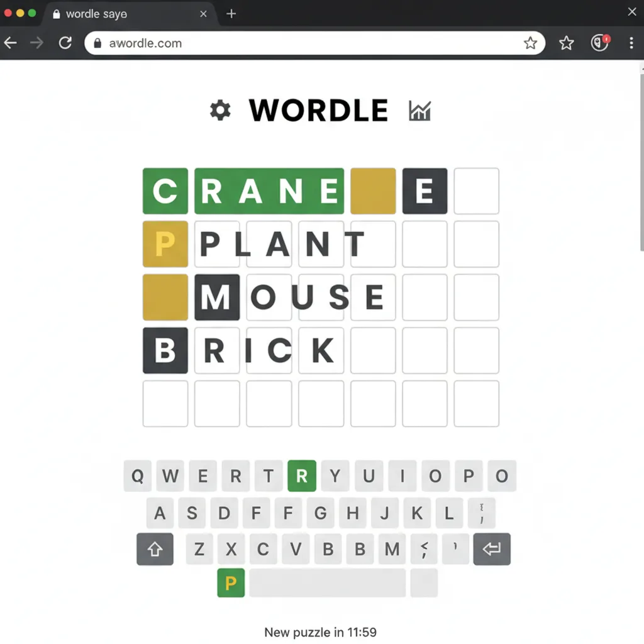
Task: Tap the V key
Action: click(x=296, y=549)
